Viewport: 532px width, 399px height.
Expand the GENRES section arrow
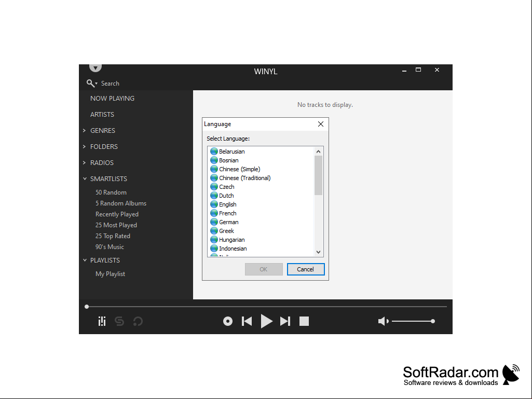click(84, 131)
